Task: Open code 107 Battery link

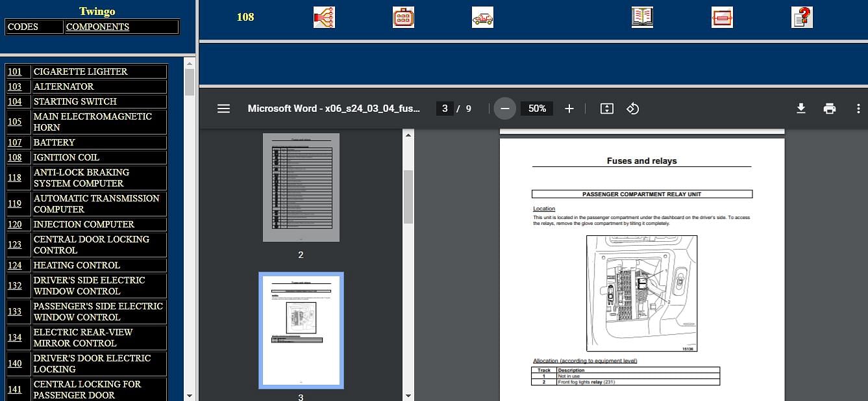Action: coord(14,142)
